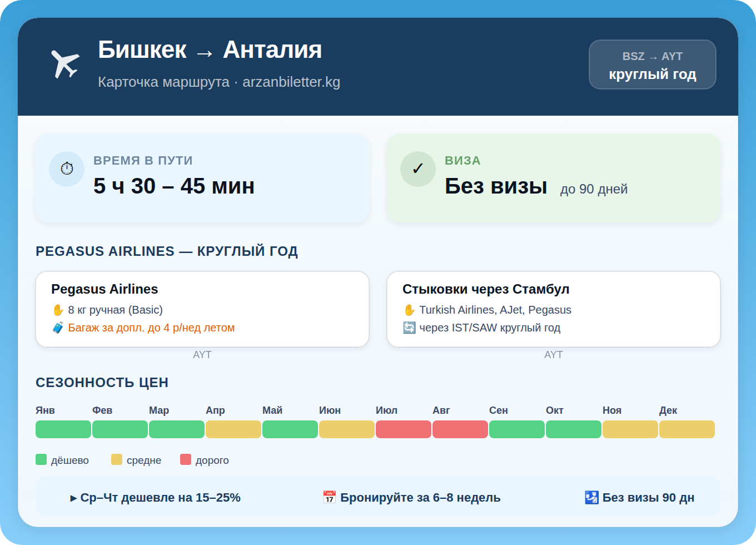Toggle the дорого legend marker
This screenshot has height=545, width=756.
coord(185,459)
